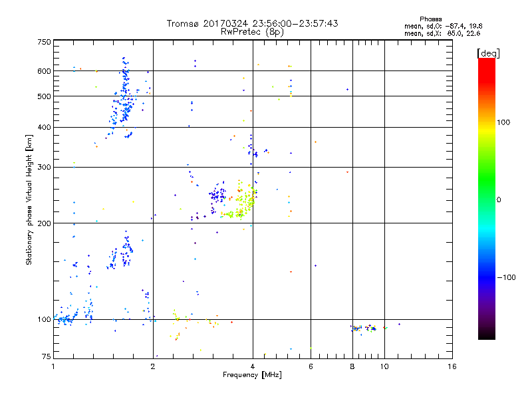The height and width of the screenshot is (399, 532).
Task: Click the phase colorbar
Action: 487,199
